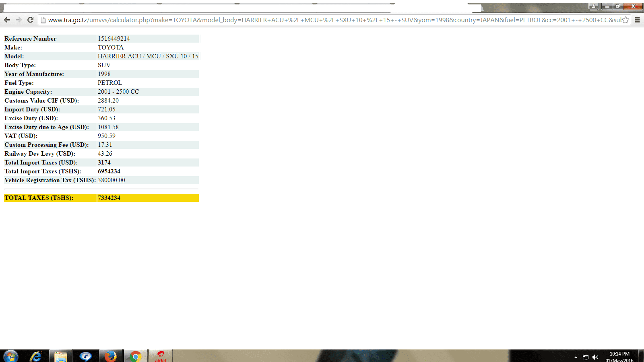Click customs value 2884.20
Screen dimensions: 644x362
tap(108, 101)
